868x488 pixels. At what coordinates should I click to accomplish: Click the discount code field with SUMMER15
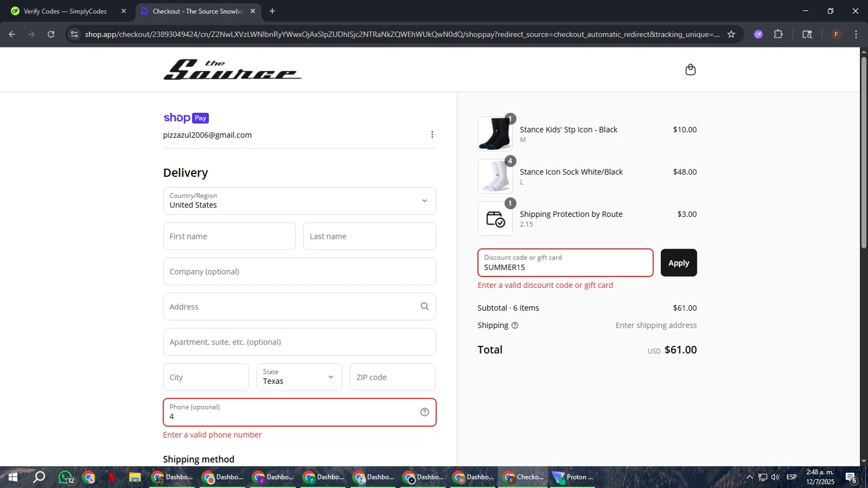coord(565,263)
